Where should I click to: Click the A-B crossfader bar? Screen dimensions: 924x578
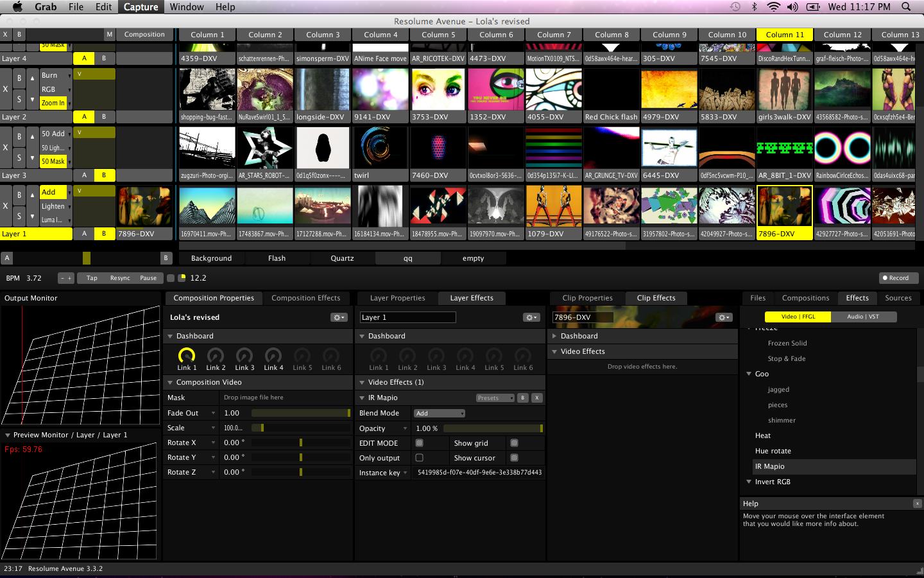(x=87, y=258)
